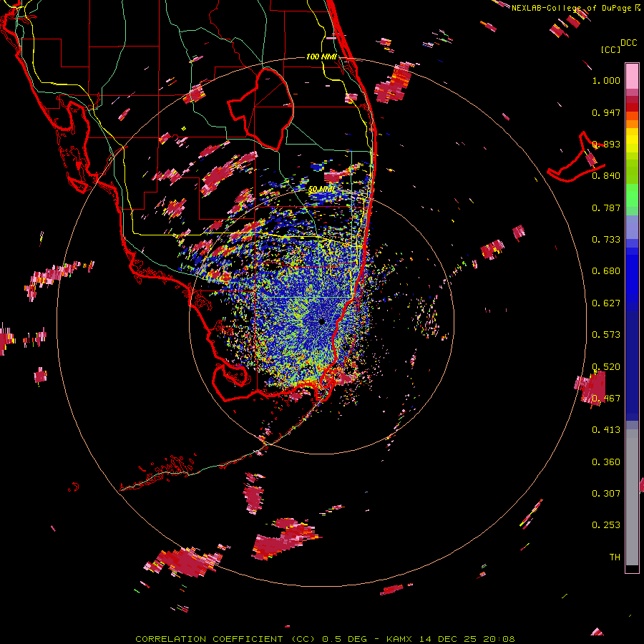Click the light pink top of color bar

pos(632,76)
